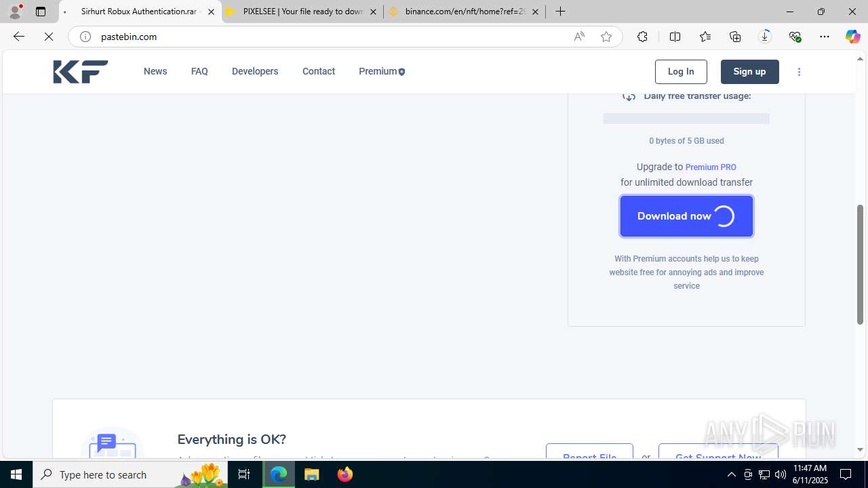868x488 pixels.
Task: Click the Report File button
Action: point(589,452)
